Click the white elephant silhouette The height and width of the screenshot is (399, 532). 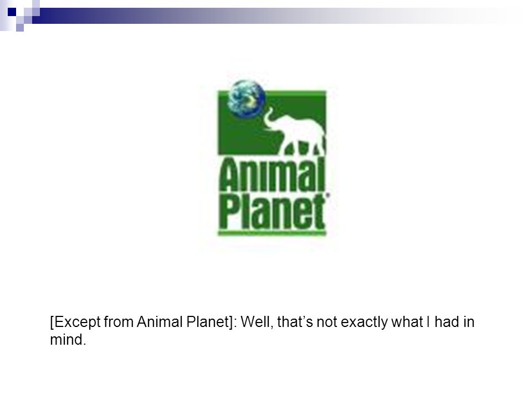click(x=295, y=132)
